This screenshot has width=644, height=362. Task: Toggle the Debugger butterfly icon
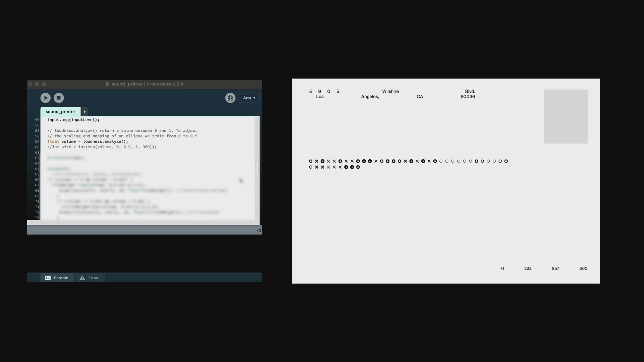[230, 98]
